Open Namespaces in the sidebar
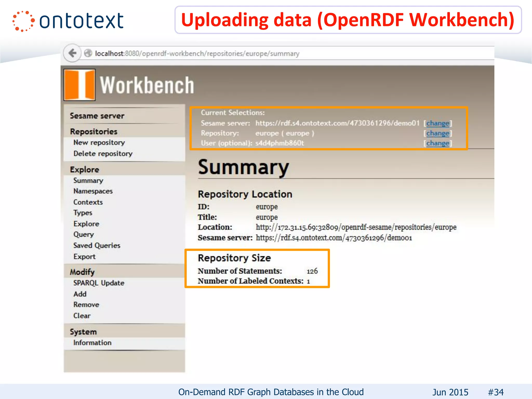Viewport: 532px width, 399px height. 93,191
